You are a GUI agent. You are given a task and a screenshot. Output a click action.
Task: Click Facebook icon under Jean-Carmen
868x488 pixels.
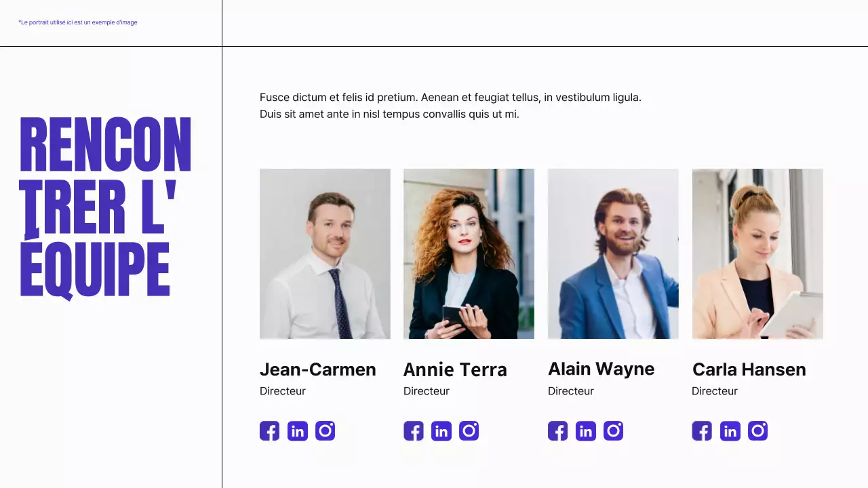pos(269,431)
